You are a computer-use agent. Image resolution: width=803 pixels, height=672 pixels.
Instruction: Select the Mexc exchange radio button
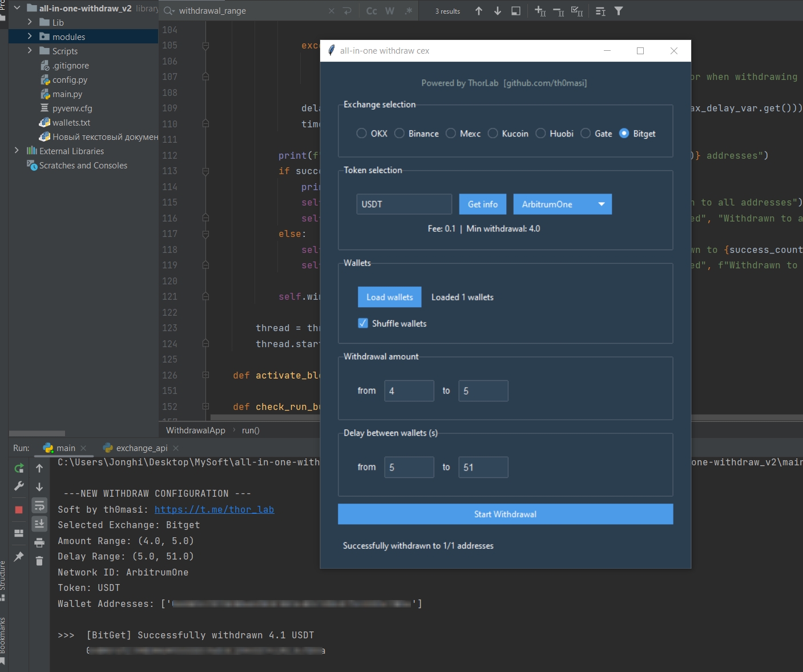click(x=451, y=133)
